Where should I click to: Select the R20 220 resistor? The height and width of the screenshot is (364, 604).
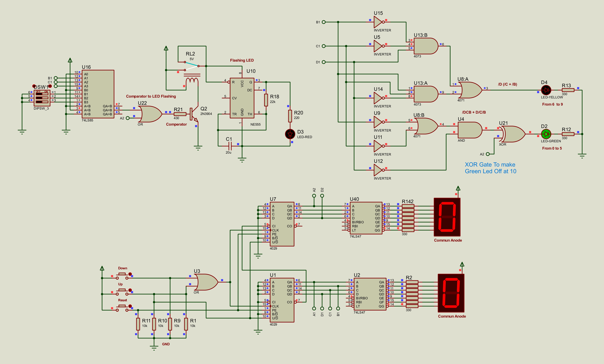coord(290,116)
